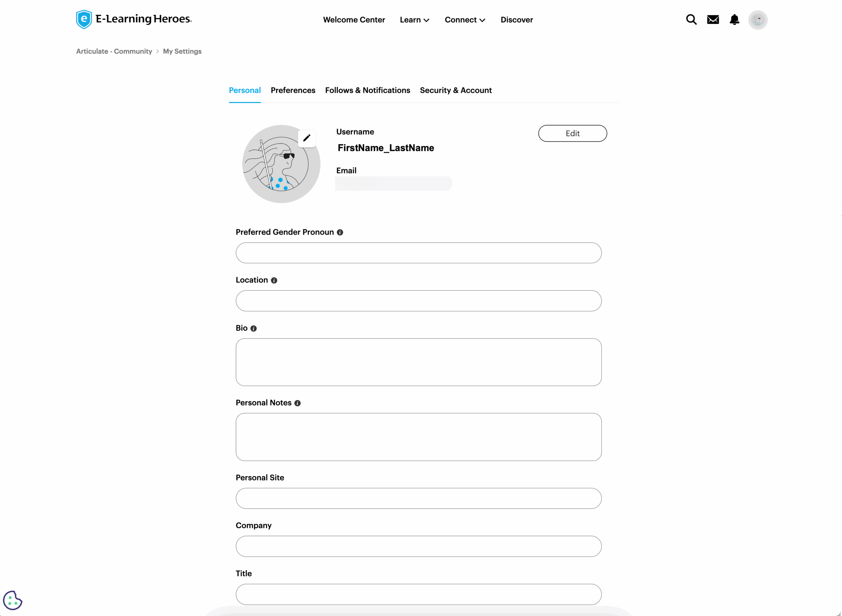Click info icon beside Location label
This screenshot has width=842, height=616.
click(x=274, y=281)
